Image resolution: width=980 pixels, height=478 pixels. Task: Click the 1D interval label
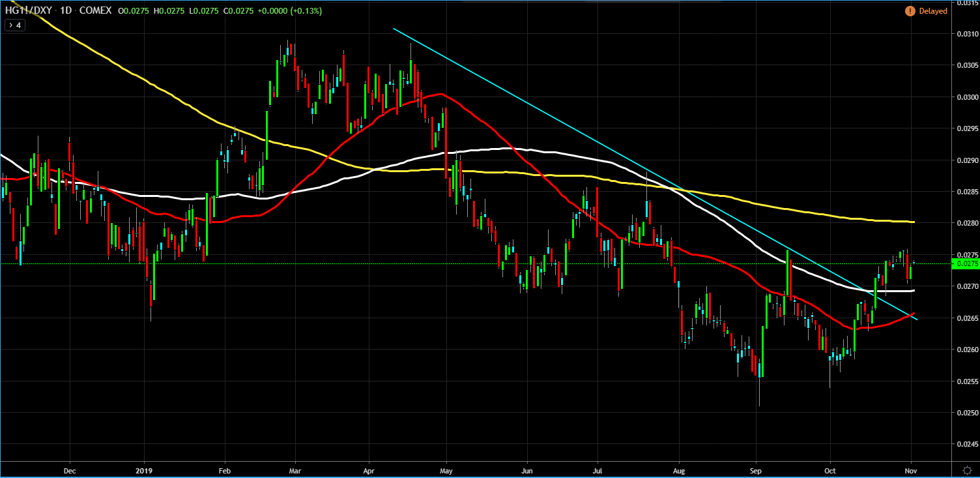click(65, 11)
